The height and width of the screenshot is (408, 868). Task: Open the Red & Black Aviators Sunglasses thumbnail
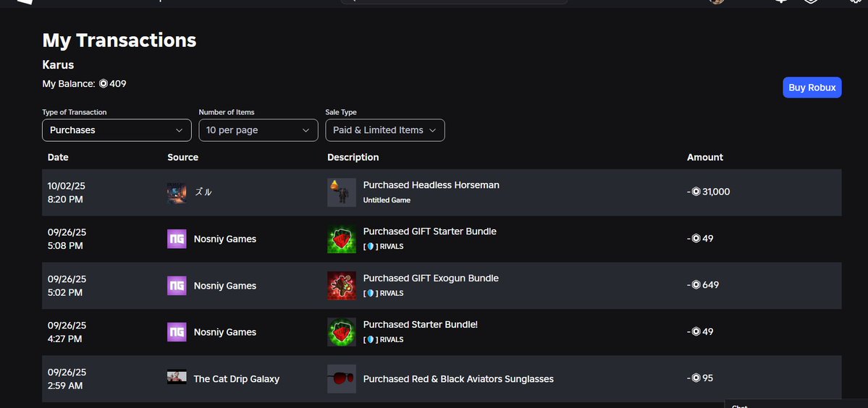point(342,378)
